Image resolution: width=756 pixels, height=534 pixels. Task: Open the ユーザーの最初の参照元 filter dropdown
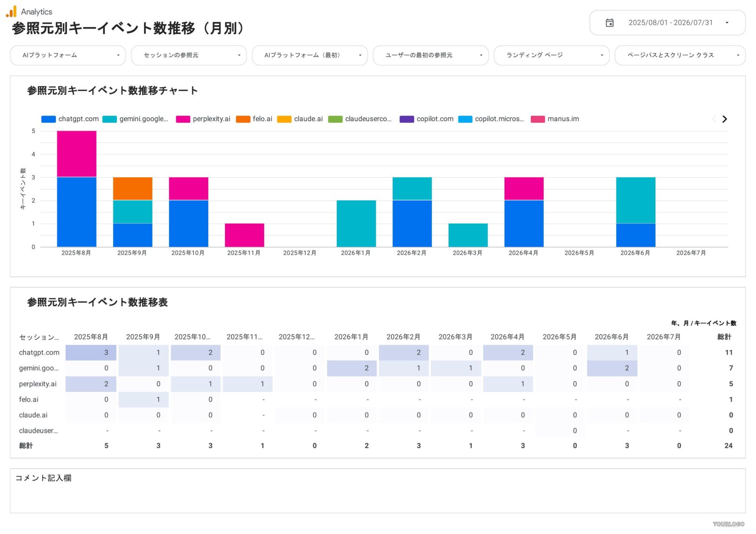(x=431, y=55)
